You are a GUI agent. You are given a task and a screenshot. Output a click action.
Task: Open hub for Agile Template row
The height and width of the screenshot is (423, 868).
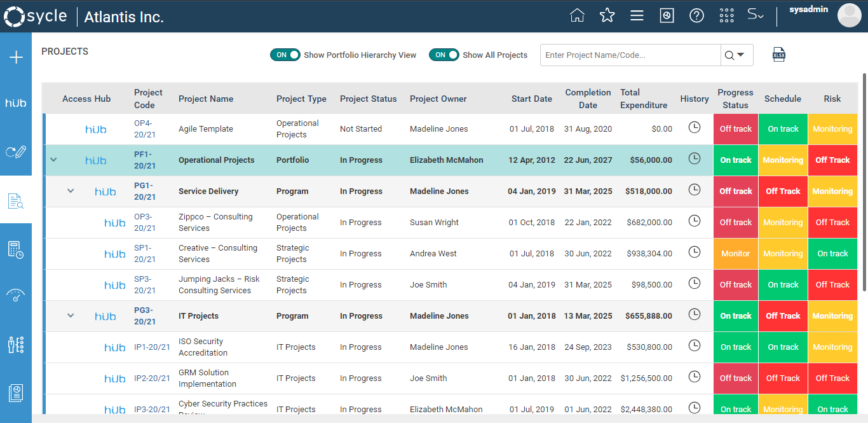coord(96,129)
